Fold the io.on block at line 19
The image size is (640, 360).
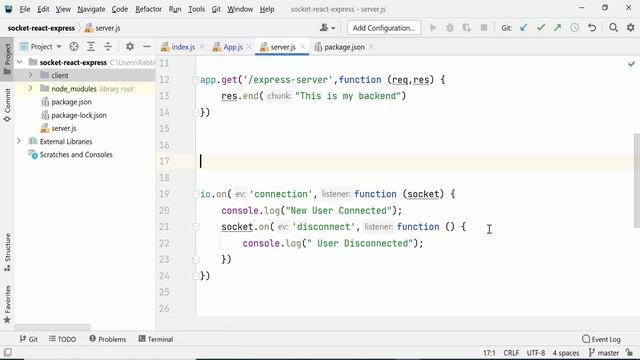[196, 194]
